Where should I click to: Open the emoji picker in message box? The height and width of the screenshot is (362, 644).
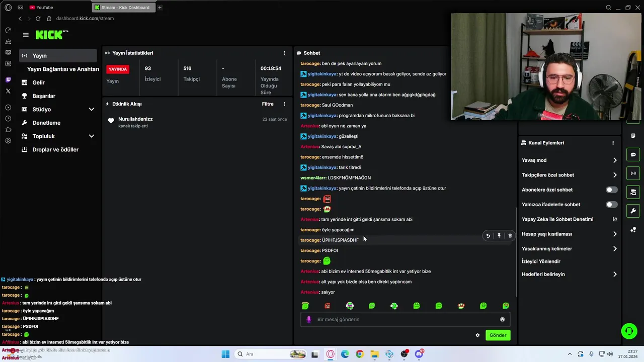[502, 319]
